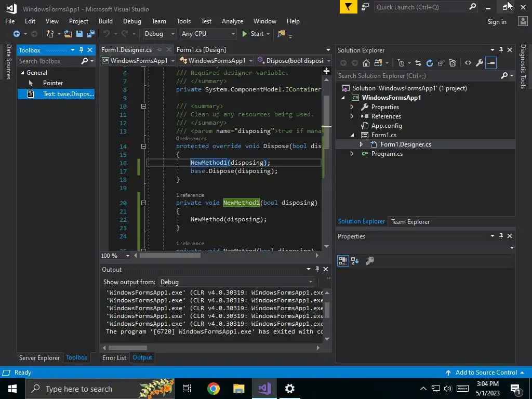Click the Categorized icon in Properties panel
Viewport: 532px width, 399px height.
tap(343, 261)
